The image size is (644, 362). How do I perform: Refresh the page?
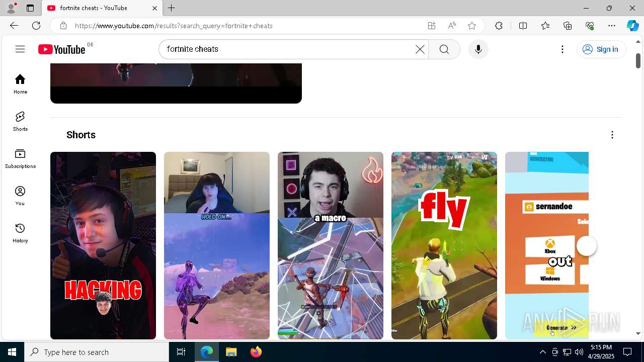[36, 26]
